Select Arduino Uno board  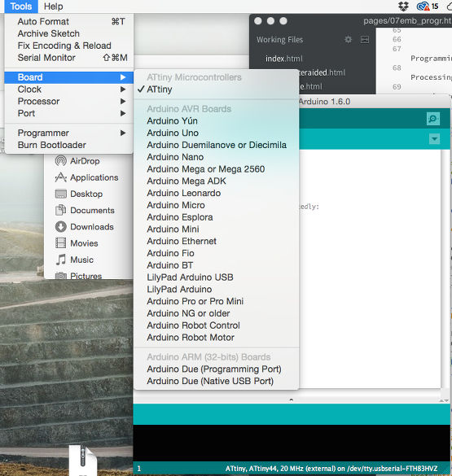tap(217, 133)
